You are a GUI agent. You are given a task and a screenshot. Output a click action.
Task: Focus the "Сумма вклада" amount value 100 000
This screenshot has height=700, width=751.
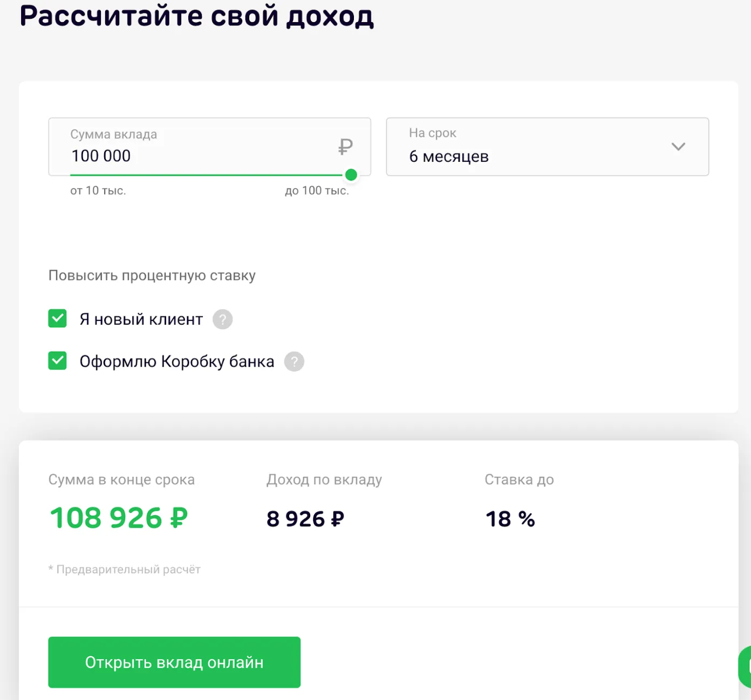click(x=101, y=156)
